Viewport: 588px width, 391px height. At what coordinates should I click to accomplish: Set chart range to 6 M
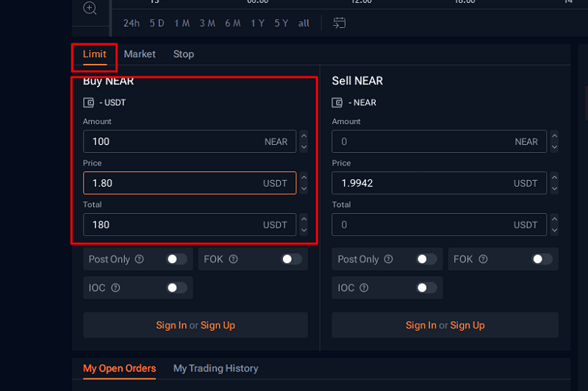click(233, 24)
